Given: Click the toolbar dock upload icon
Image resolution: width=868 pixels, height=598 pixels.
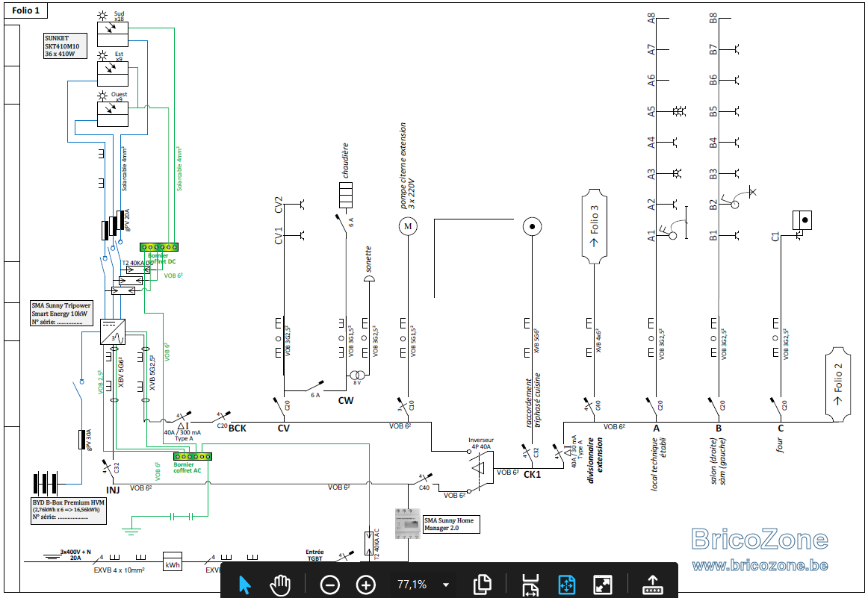Looking at the screenshot, I should [x=652, y=585].
